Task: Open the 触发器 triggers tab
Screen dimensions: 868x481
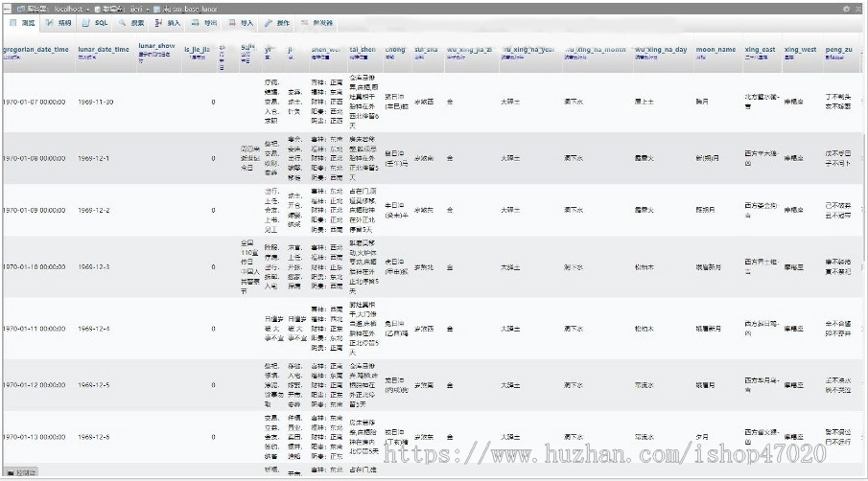Action: (317, 23)
